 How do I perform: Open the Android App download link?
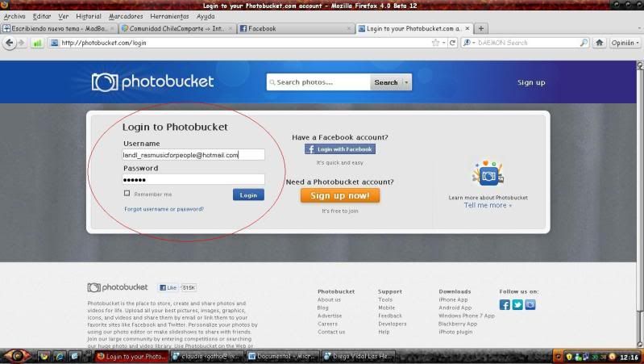pyautogui.click(x=455, y=308)
